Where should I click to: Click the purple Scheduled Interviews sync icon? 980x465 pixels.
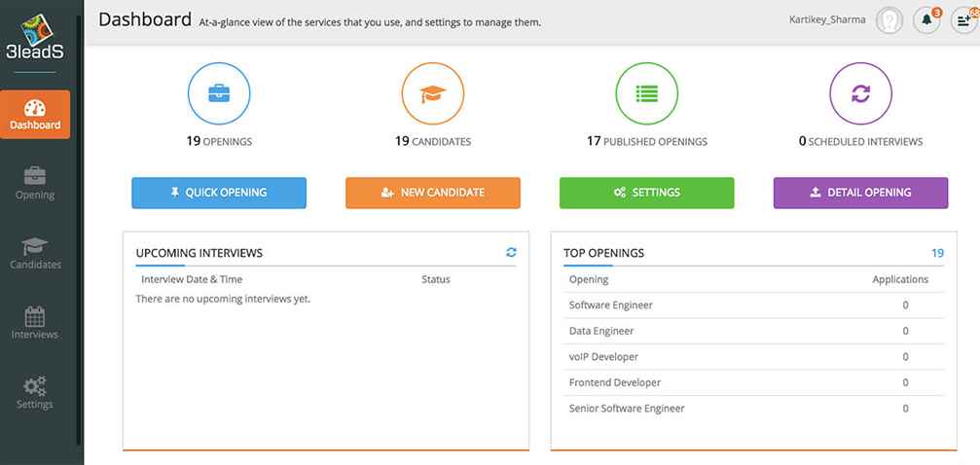coord(860,94)
